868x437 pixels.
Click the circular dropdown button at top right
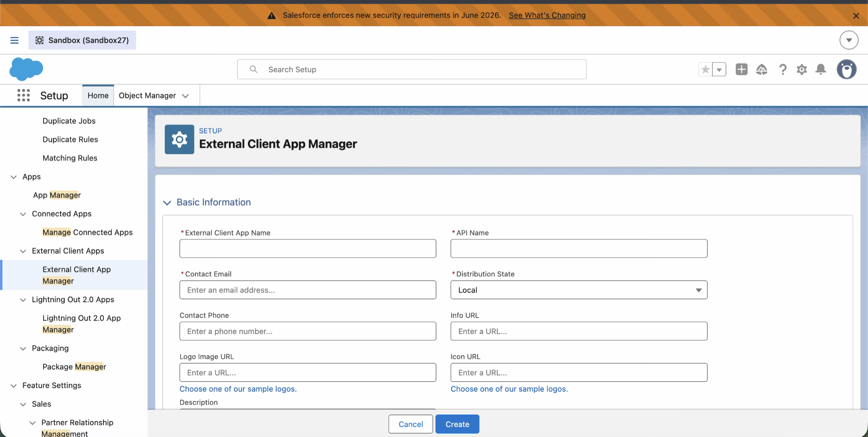pos(849,40)
